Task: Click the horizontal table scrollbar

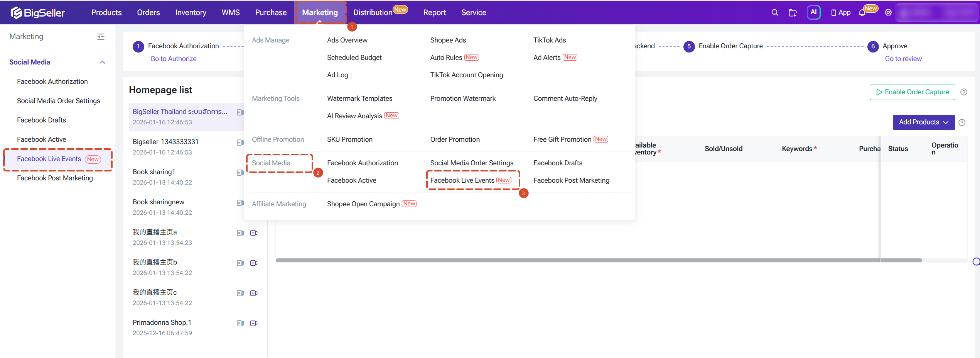Action: pyautogui.click(x=598, y=260)
